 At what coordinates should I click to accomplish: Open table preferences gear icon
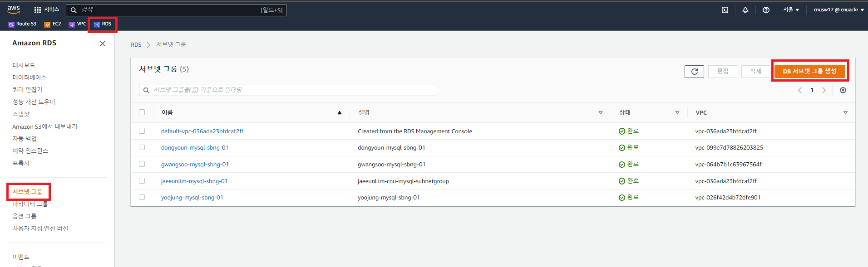click(x=843, y=90)
